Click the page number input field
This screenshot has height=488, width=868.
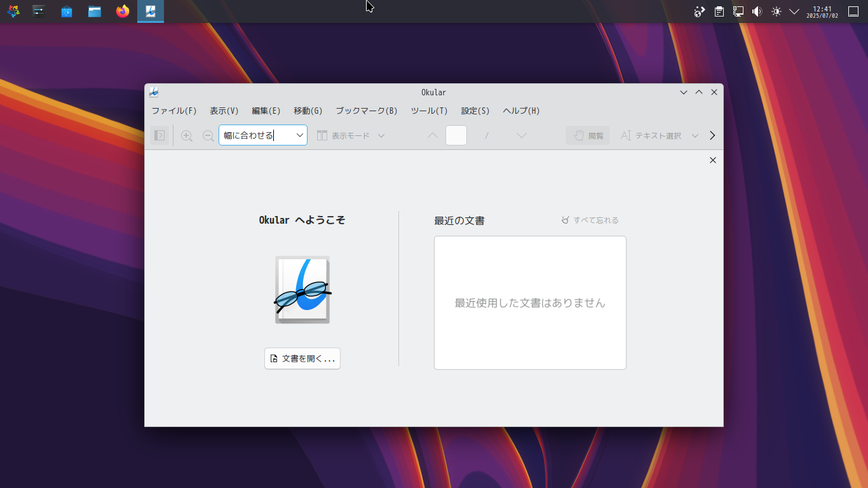(456, 135)
